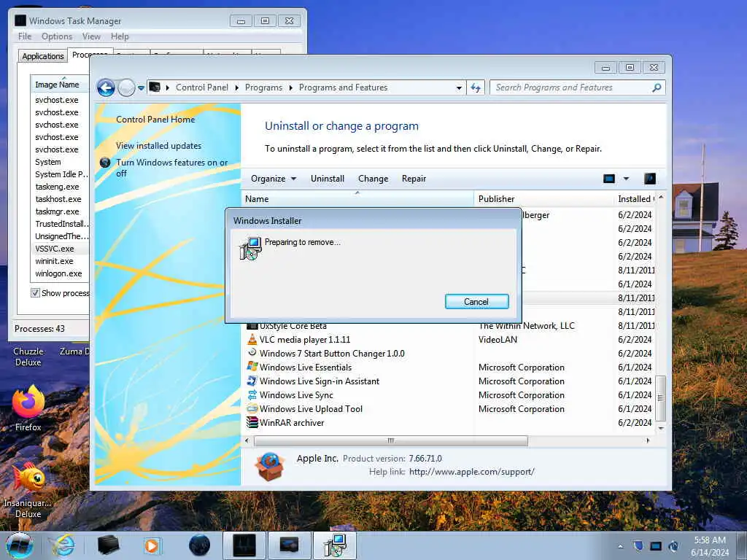Toggle Show processes from all users checkbox
The height and width of the screenshot is (560, 747).
coord(35,293)
